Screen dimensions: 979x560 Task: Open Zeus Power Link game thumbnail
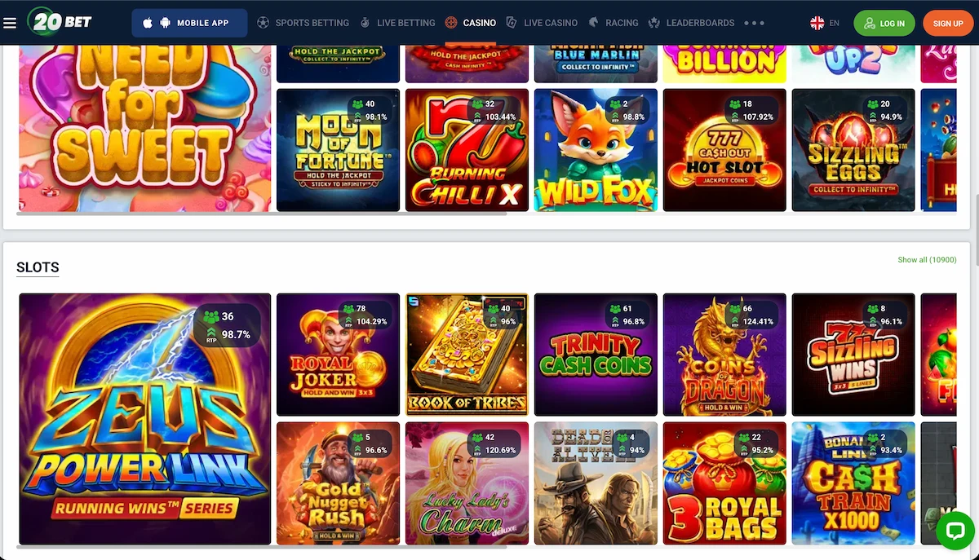pos(145,419)
